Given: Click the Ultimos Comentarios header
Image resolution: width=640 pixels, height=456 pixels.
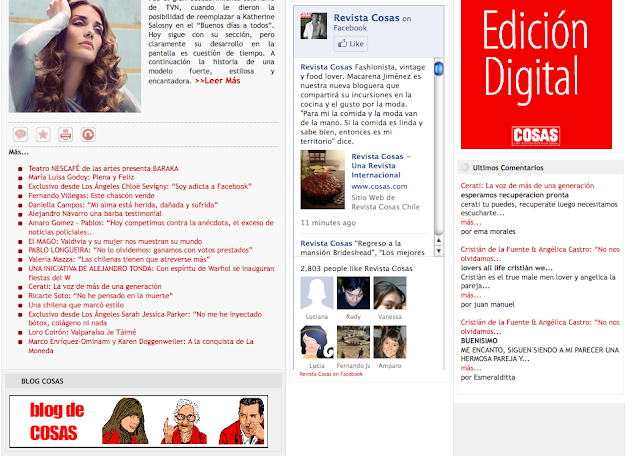Looking at the screenshot, I should pos(540,167).
